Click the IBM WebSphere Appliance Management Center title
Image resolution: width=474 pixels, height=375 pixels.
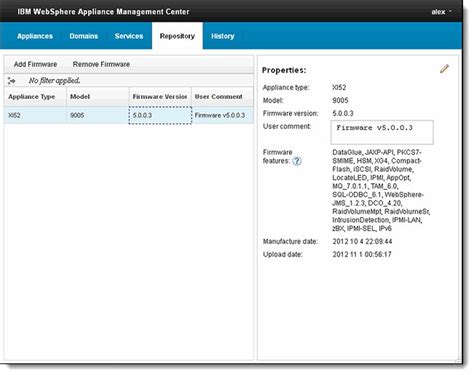click(x=103, y=12)
